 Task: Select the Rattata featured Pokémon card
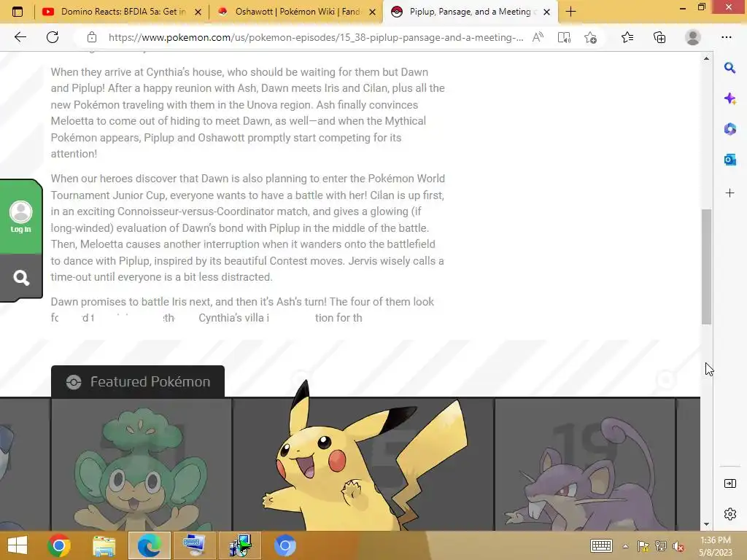pyautogui.click(x=585, y=464)
